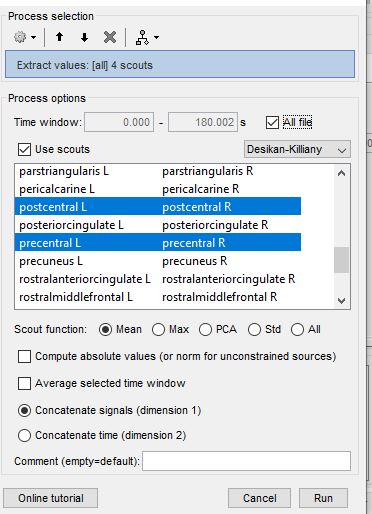Click scout list scroll down arrow
Screen dimensions: 372x514
tap(341, 300)
